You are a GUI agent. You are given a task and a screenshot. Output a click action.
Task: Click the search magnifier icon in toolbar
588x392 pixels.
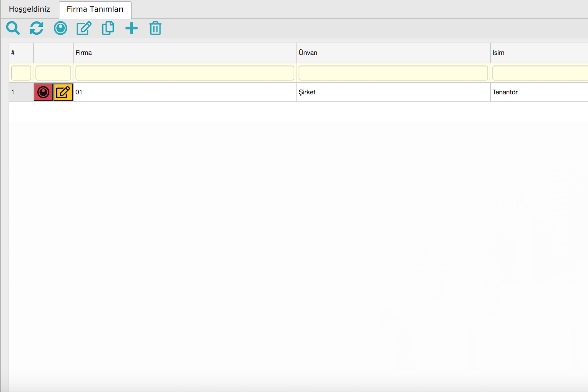point(13,28)
